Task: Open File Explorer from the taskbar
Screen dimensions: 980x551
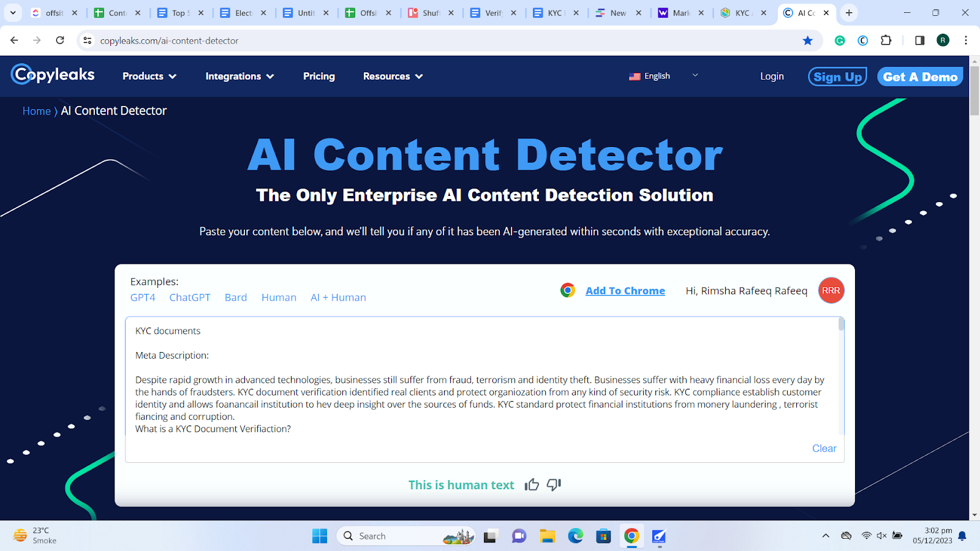Action: pyautogui.click(x=547, y=536)
